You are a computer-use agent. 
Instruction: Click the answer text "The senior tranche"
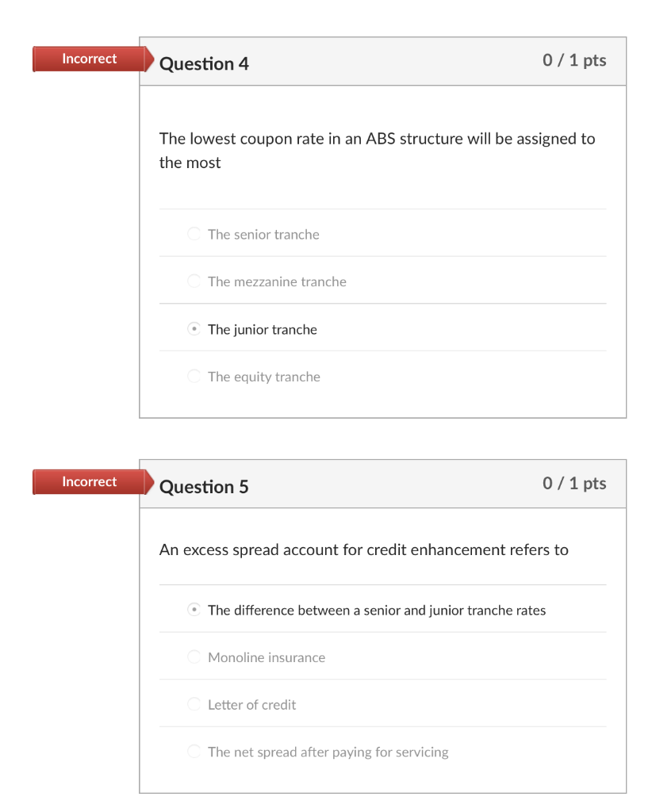pos(263,234)
